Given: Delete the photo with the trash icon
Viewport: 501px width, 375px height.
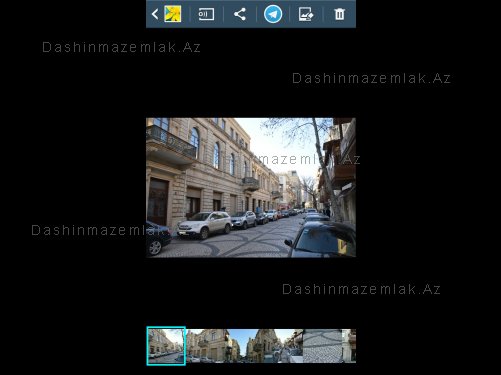Looking at the screenshot, I should pyautogui.click(x=339, y=14).
